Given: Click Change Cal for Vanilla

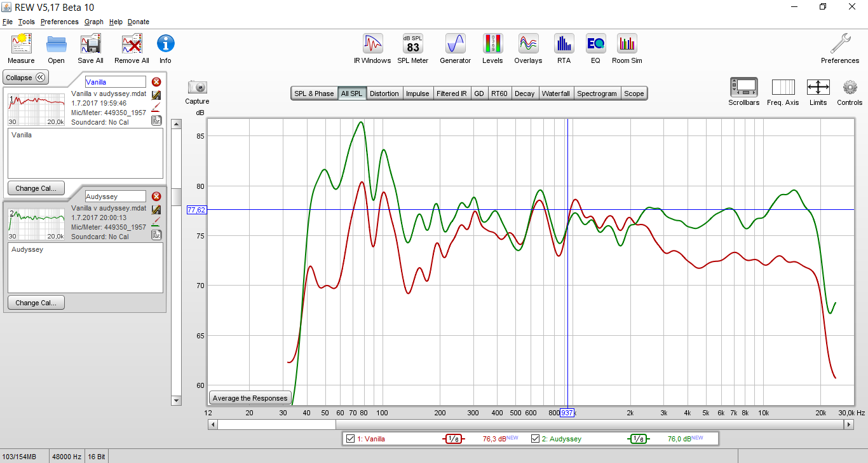Looking at the screenshot, I should (36, 188).
